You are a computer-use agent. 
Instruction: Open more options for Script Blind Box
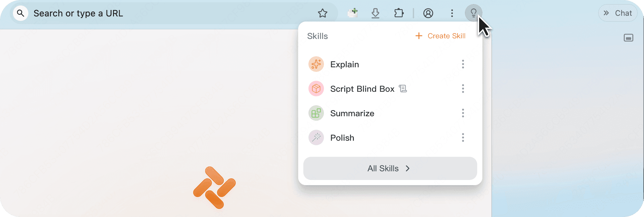pyautogui.click(x=463, y=89)
